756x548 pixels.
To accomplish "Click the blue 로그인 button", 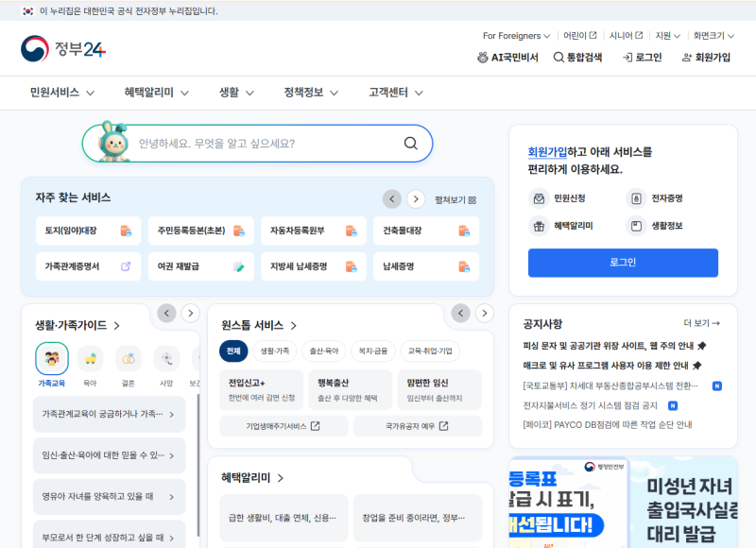I will coord(623,263).
